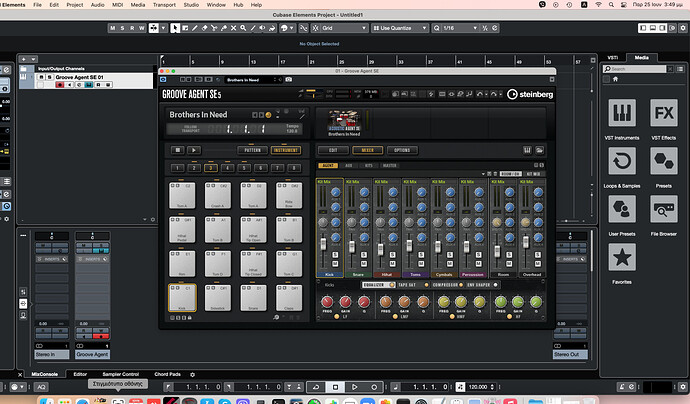
Task: Open track list dropdown arrow beside plus
Action: pos(33,59)
